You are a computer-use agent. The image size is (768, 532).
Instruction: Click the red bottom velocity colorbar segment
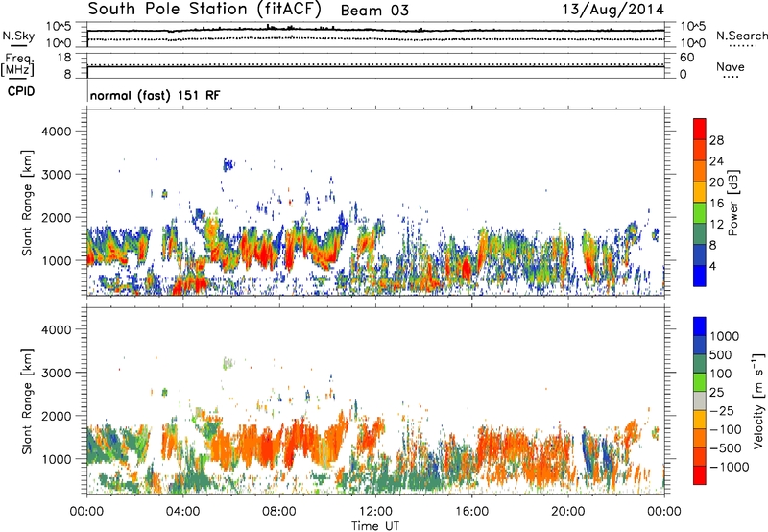coord(700,475)
